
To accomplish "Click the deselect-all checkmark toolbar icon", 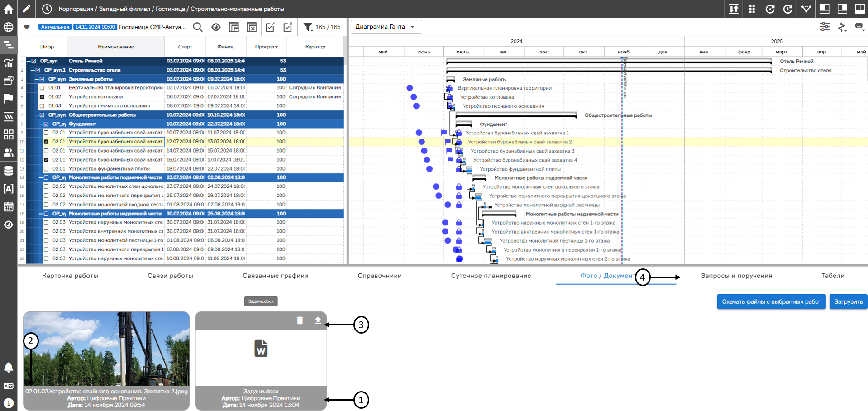I will tap(288, 27).
